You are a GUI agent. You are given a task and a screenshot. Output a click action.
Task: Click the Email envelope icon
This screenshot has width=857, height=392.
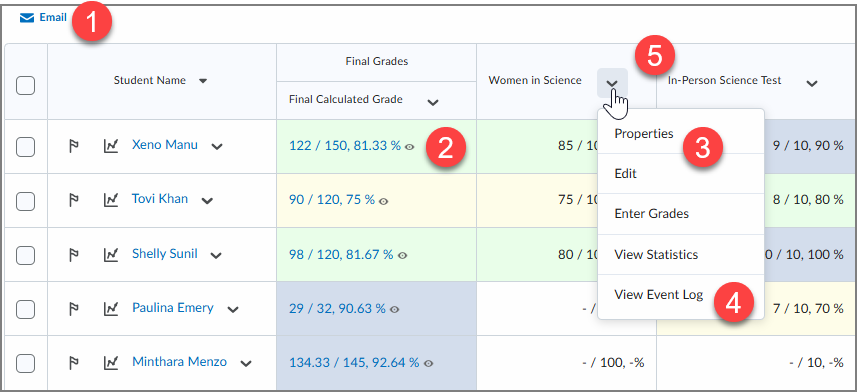[27, 18]
